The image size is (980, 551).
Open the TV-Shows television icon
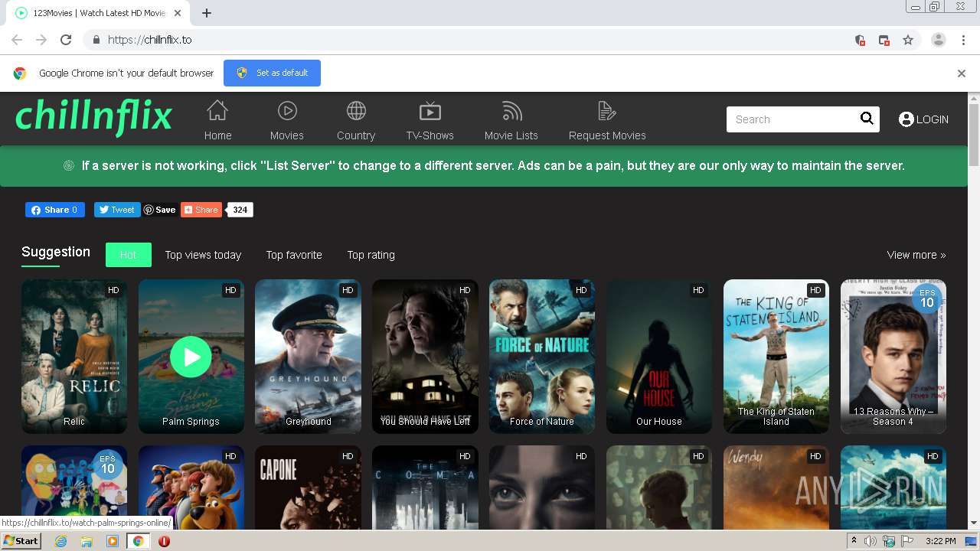430,111
